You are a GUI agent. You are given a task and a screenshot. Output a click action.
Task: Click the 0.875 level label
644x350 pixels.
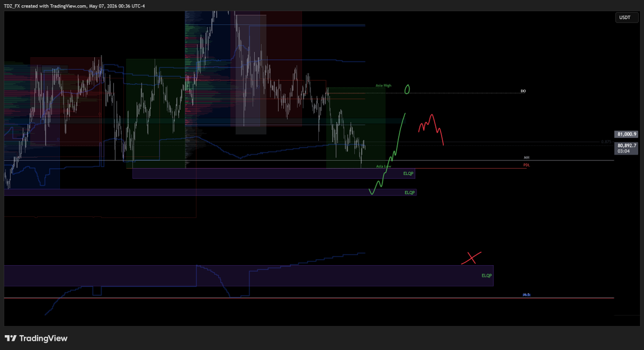606,142
